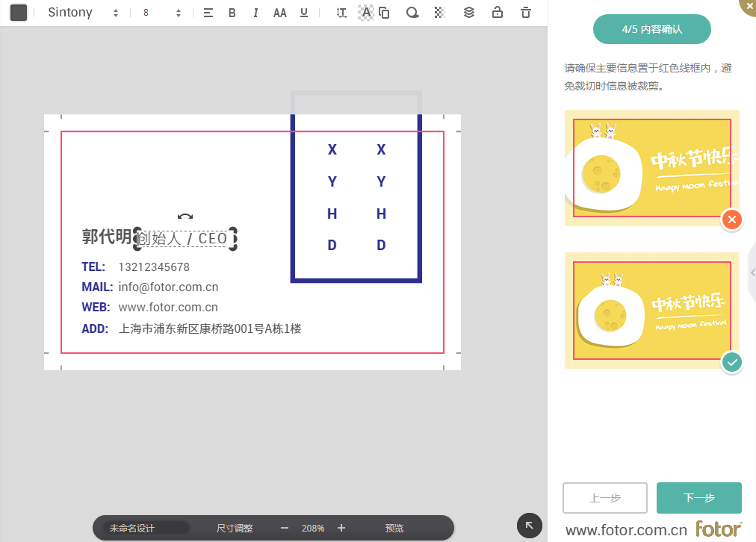756x542 pixels.
Task: Click the right resize handle of the text box
Action: (233, 238)
